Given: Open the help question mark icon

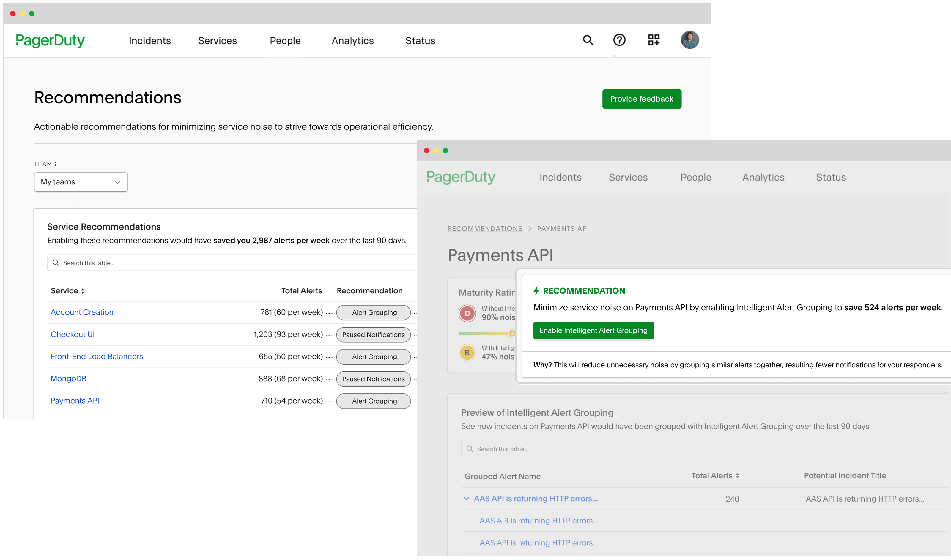Looking at the screenshot, I should point(619,40).
